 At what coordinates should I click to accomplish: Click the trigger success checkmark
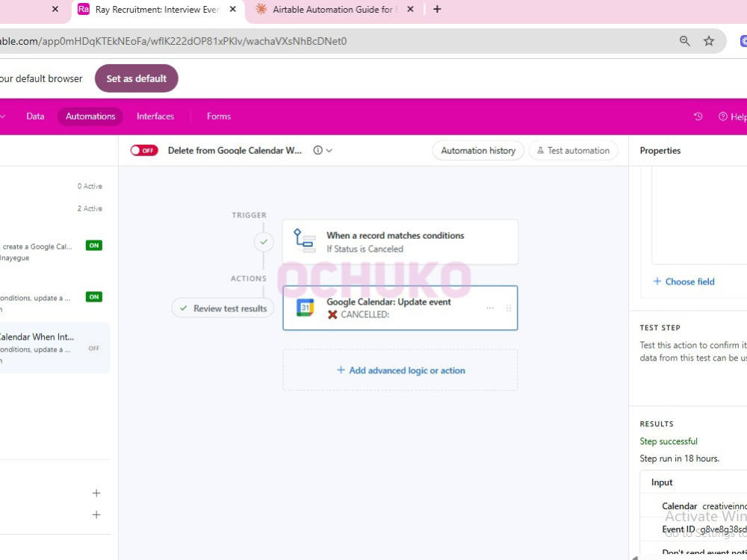coord(264,242)
